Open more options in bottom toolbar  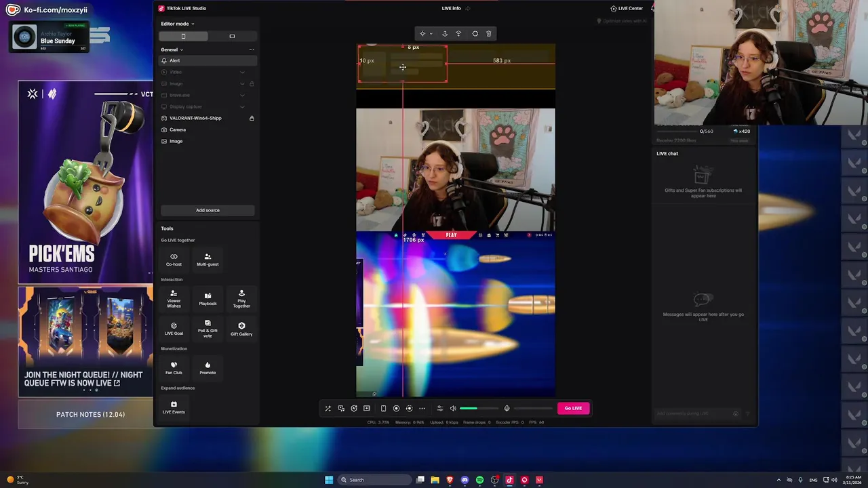pyautogui.click(x=422, y=408)
